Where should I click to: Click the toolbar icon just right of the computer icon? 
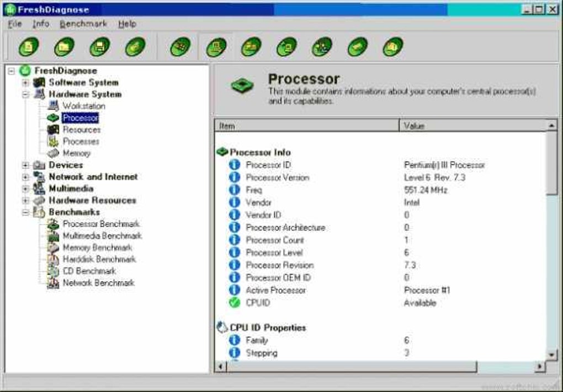pyautogui.click(x=251, y=47)
